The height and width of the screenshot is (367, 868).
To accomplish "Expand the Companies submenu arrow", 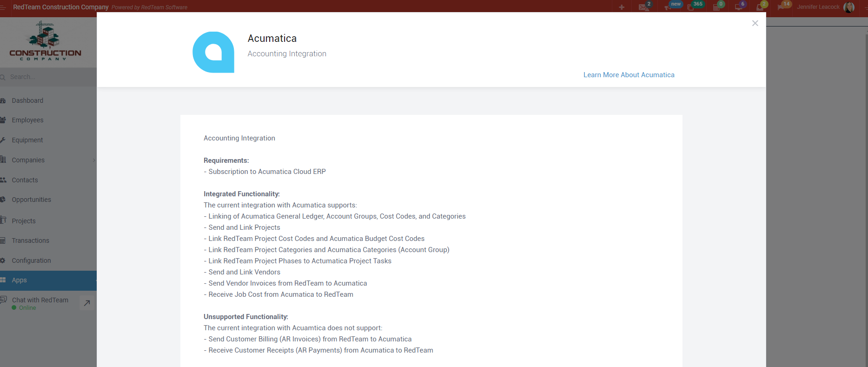I will click(94, 160).
